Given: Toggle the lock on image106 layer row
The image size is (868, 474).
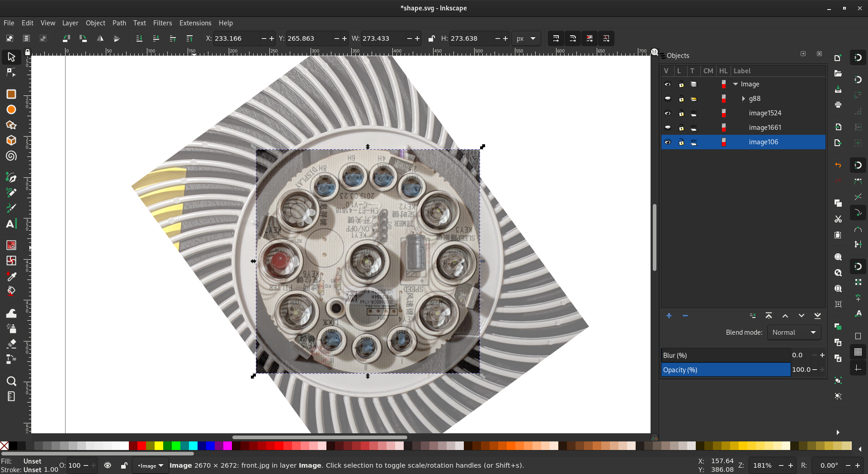Looking at the screenshot, I should click(x=681, y=142).
